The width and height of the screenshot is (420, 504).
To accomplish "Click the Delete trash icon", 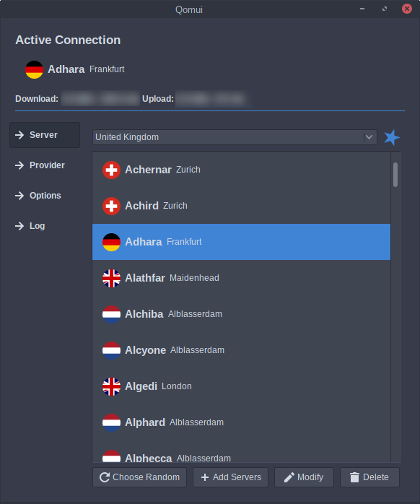I will pos(354,477).
